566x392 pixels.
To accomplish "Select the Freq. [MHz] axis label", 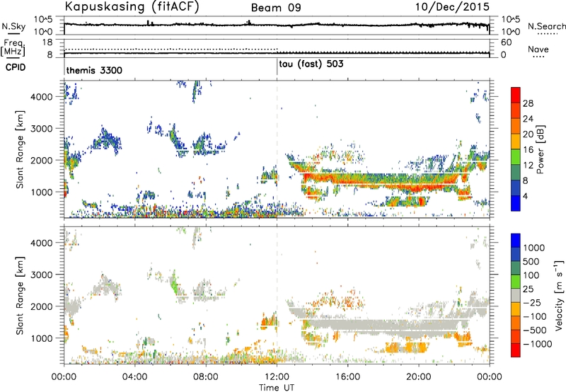I will 13,48.
